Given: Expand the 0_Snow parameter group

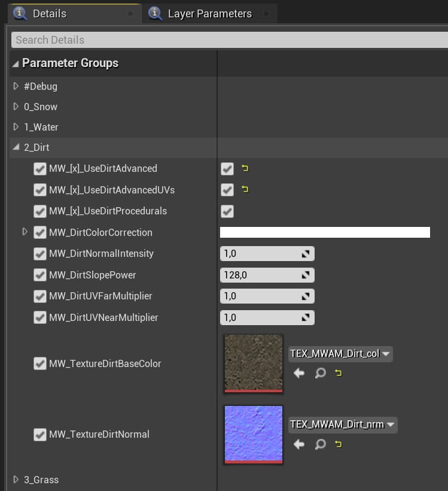Looking at the screenshot, I should tap(16, 107).
